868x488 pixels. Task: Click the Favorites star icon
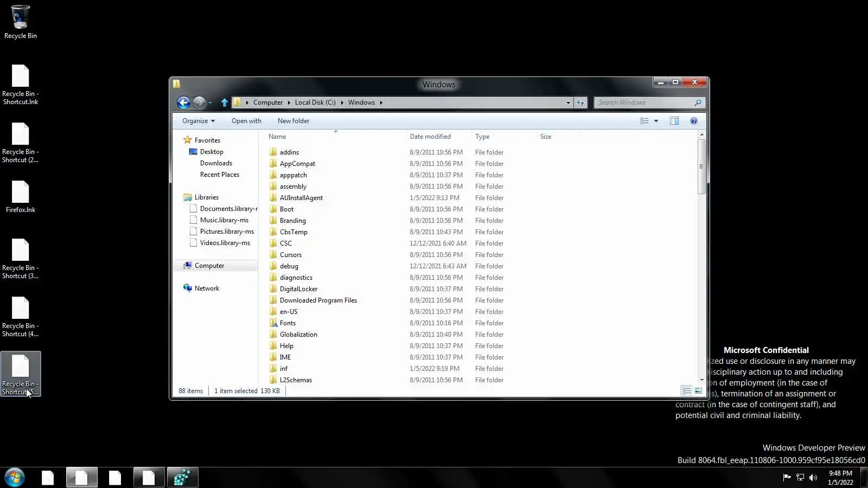coord(188,140)
